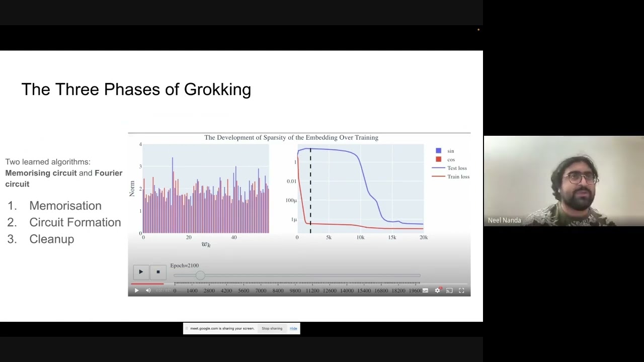Open video settings gear icon
Image resolution: width=644 pixels, height=362 pixels.
tap(437, 290)
